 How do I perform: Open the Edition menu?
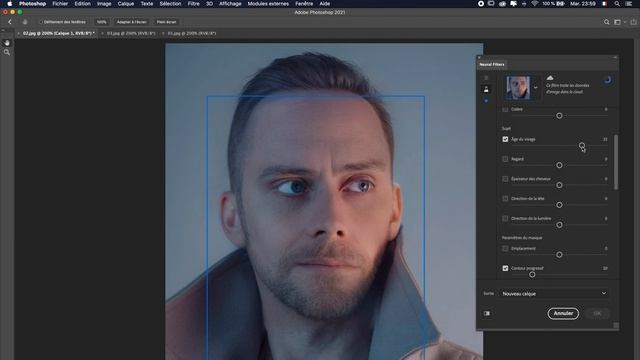coord(82,4)
